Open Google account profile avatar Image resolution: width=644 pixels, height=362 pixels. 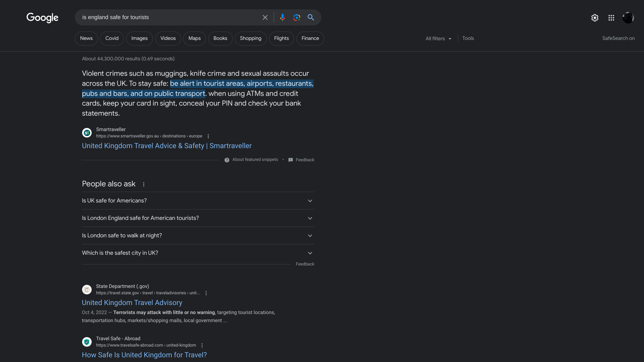pyautogui.click(x=628, y=18)
